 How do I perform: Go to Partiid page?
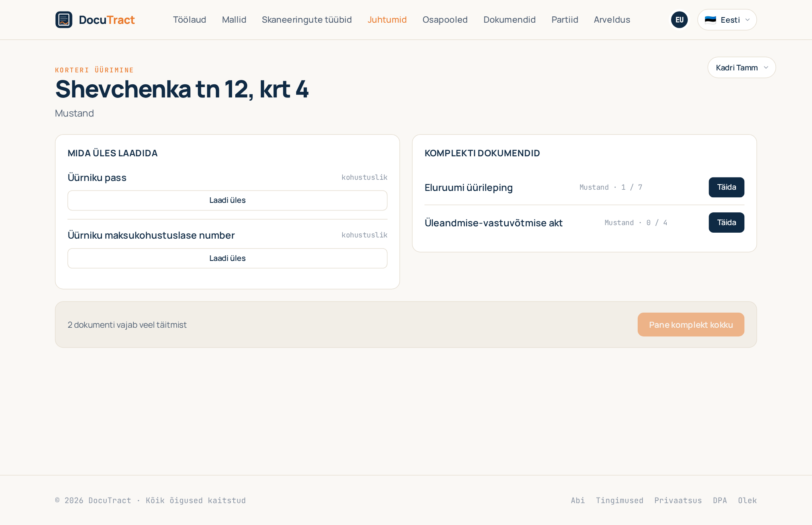coord(564,19)
